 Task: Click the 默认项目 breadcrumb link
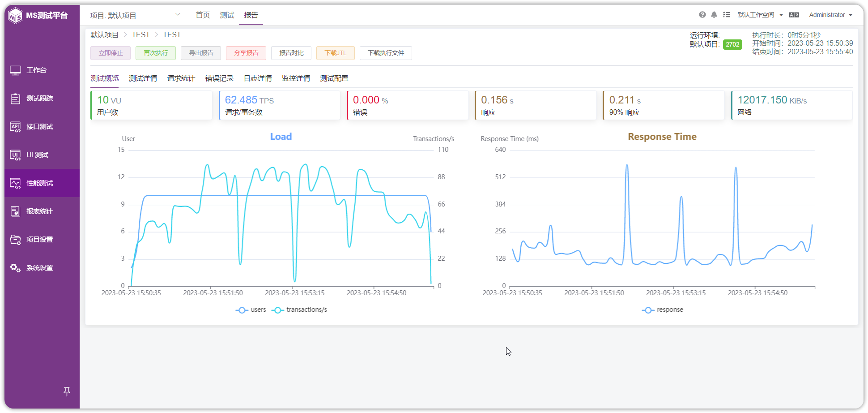105,34
